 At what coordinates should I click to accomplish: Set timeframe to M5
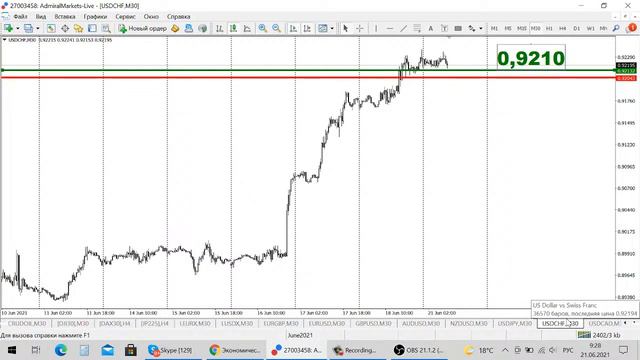click(508, 28)
